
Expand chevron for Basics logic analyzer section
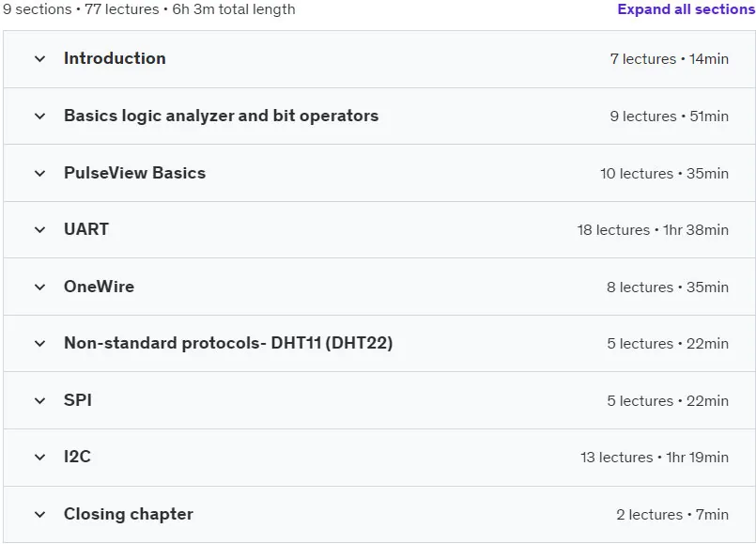[x=40, y=117]
